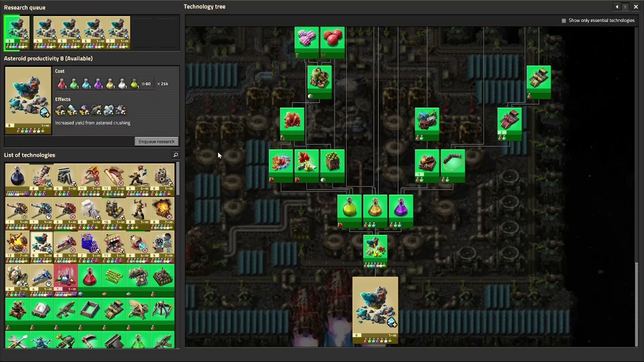
Task: Click the technology list scrollbar
Action: pos(178,178)
